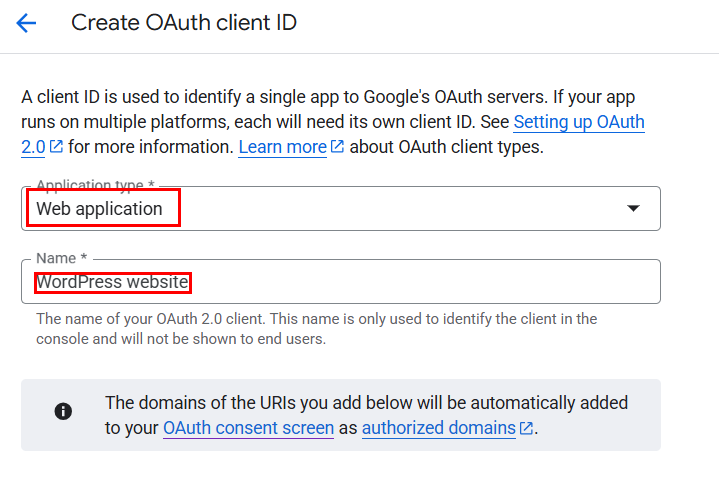The height and width of the screenshot is (487, 719).
Task: Follow the Learn more link
Action: (282, 147)
